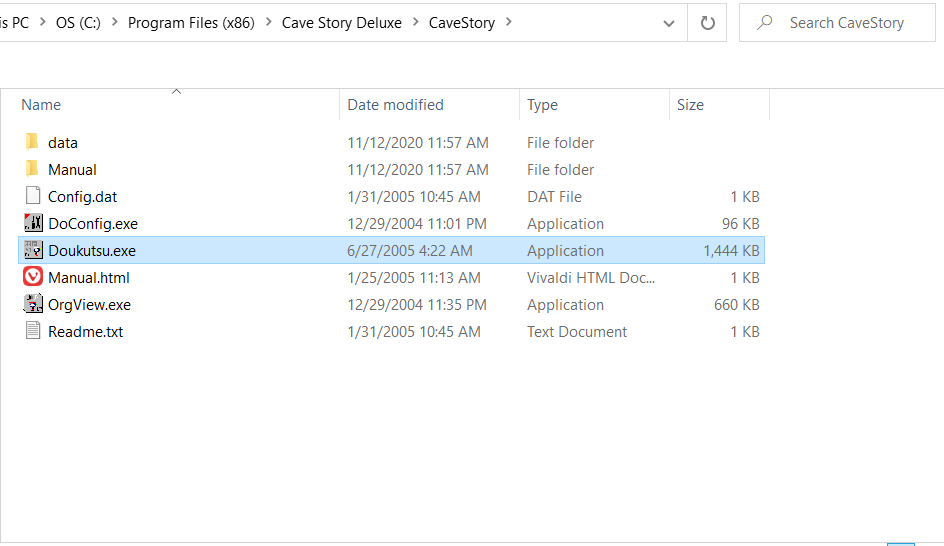Sort files by Name column header

pos(41,105)
